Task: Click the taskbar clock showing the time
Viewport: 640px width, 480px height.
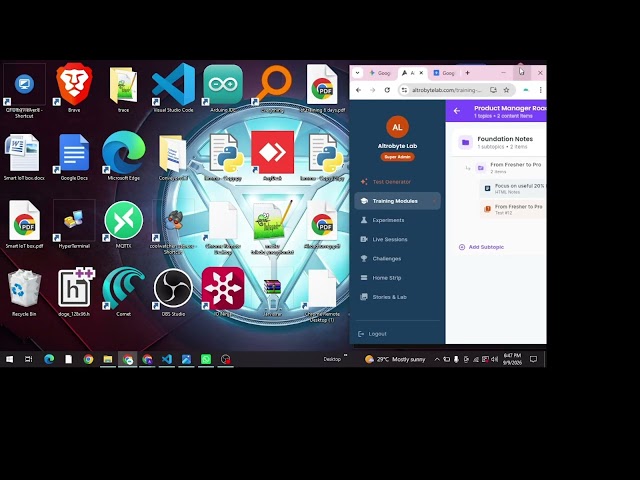Action: (x=512, y=359)
